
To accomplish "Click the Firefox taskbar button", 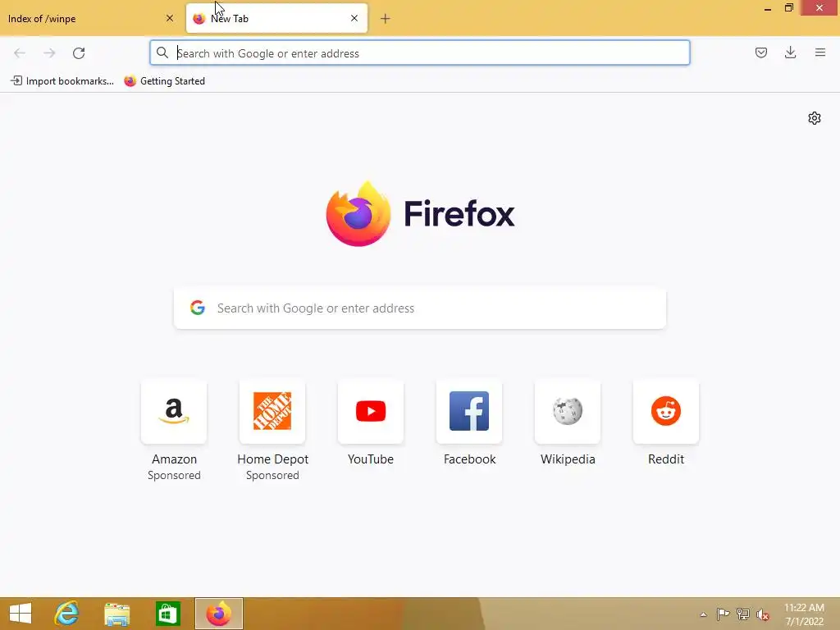I will coord(218,614).
